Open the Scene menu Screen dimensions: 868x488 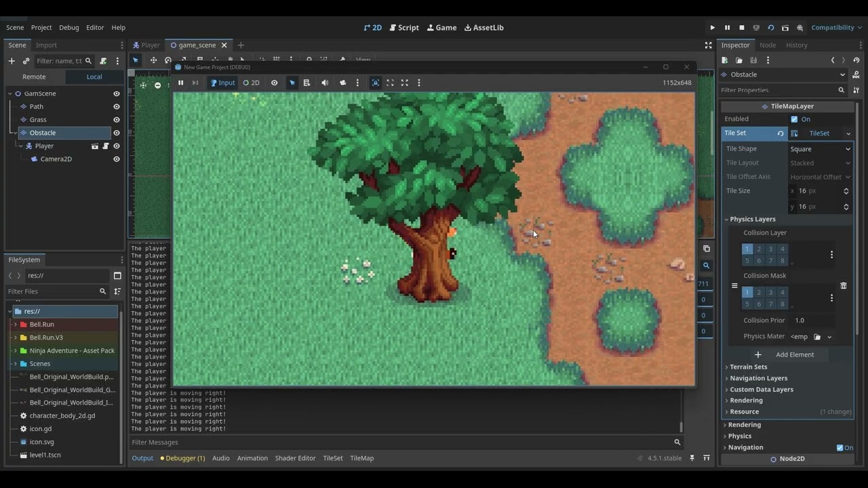point(15,28)
